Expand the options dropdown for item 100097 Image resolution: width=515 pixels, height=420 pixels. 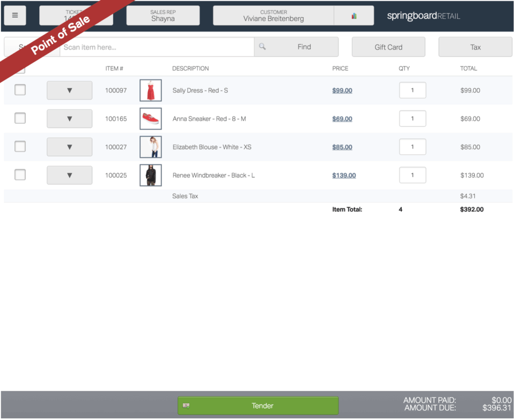[x=69, y=90]
